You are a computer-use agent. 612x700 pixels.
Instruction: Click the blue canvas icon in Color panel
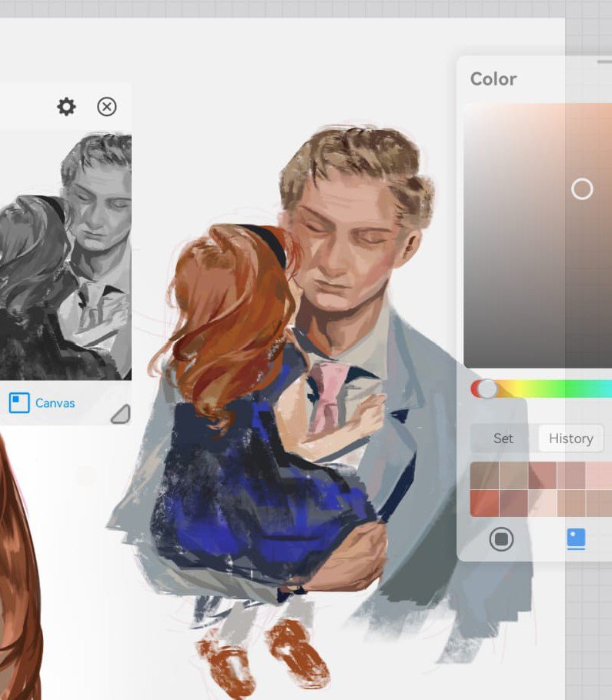(576, 538)
